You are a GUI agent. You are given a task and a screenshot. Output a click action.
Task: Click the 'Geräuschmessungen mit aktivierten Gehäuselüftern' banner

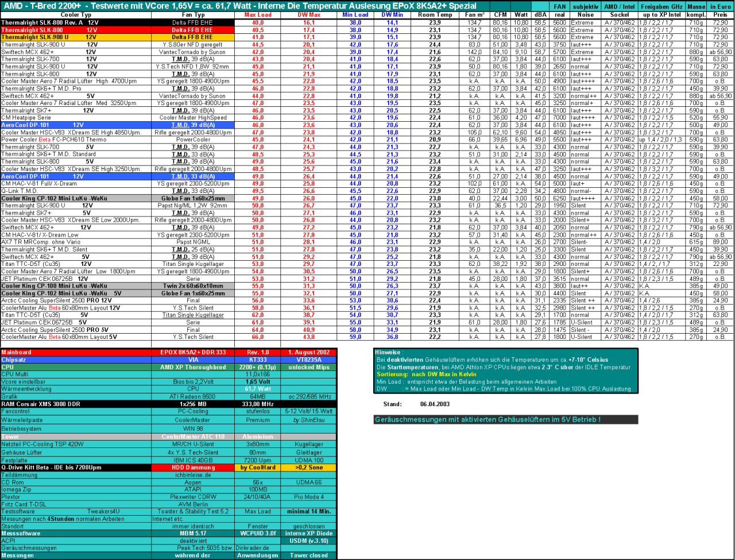tap(505, 420)
